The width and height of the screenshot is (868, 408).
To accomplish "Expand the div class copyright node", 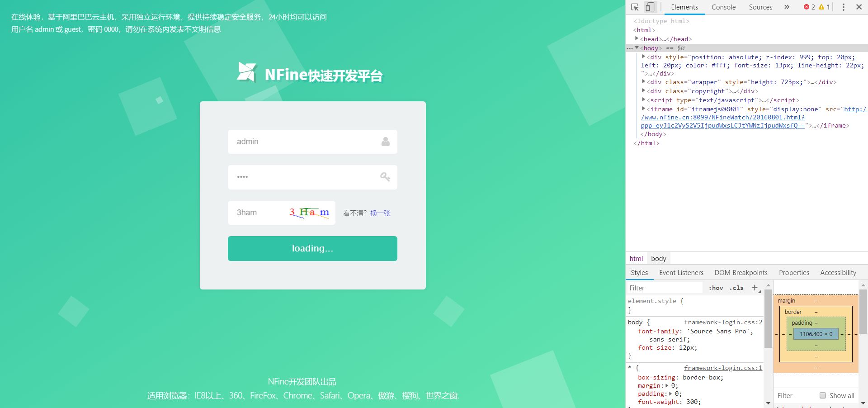I will tap(643, 91).
